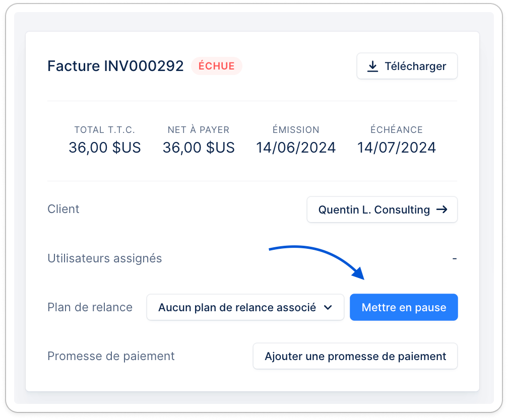
Task: Click the Facture INV000292 title
Action: [115, 66]
